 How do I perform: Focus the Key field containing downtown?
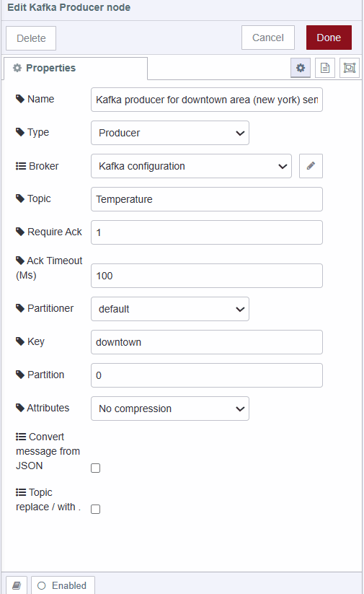207,342
